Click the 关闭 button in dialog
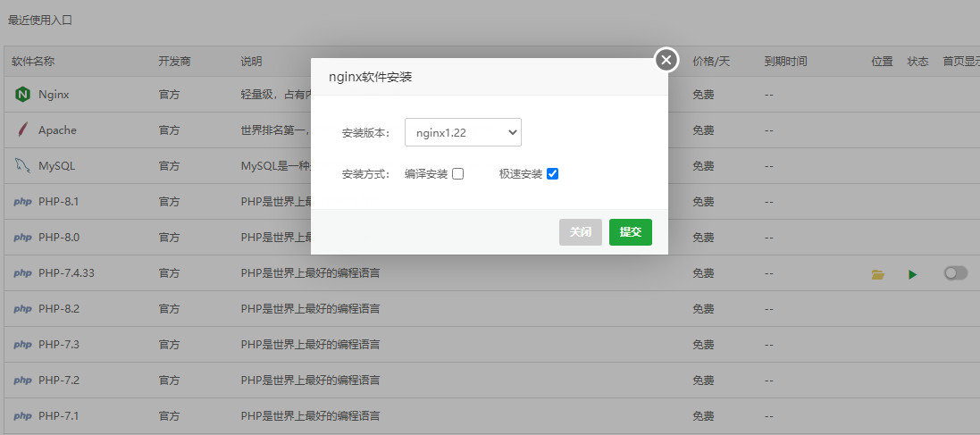 point(581,232)
